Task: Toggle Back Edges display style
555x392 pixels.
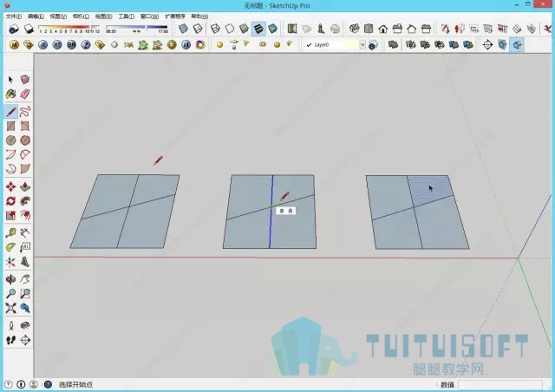Action: [198, 29]
